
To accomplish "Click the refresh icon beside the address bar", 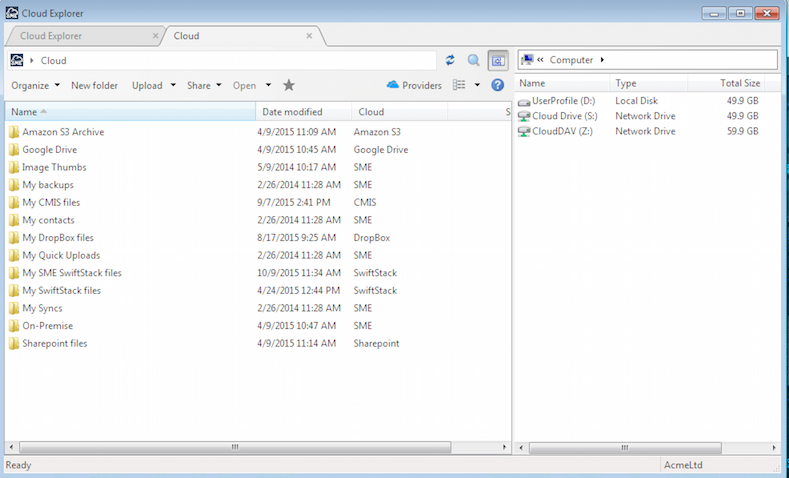I will point(450,61).
